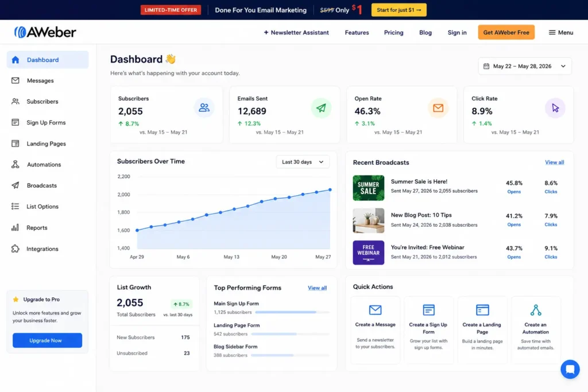Click the Emails Sent paper plane icon
The image size is (588, 392).
[321, 108]
